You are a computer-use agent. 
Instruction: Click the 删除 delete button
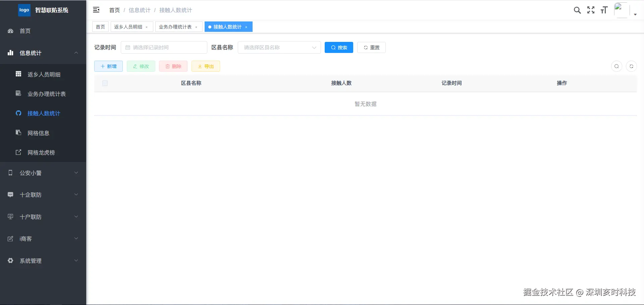coord(173,66)
